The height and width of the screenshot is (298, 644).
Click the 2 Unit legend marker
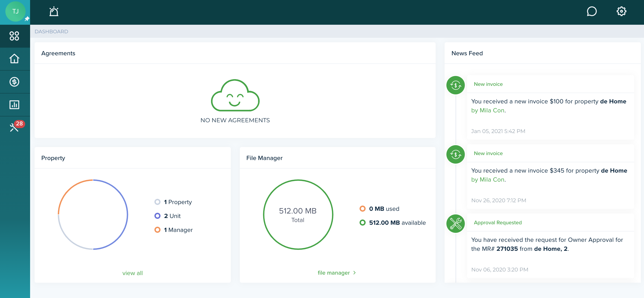tap(157, 216)
